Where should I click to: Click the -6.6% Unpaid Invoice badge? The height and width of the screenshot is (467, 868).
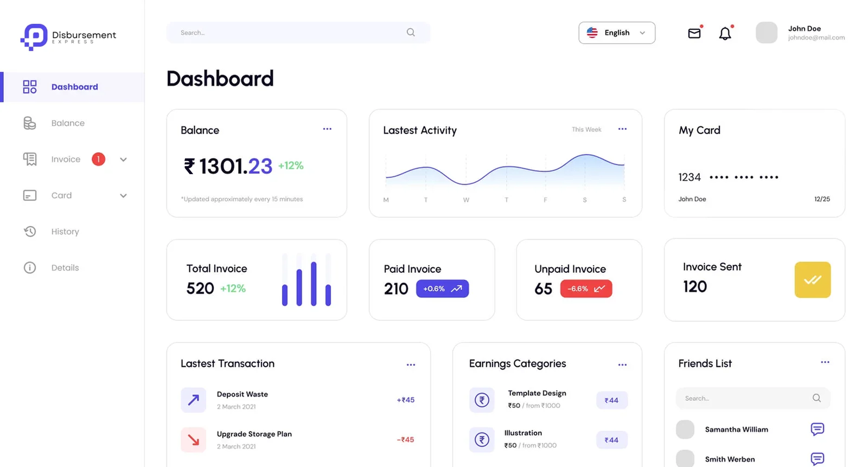pos(586,289)
